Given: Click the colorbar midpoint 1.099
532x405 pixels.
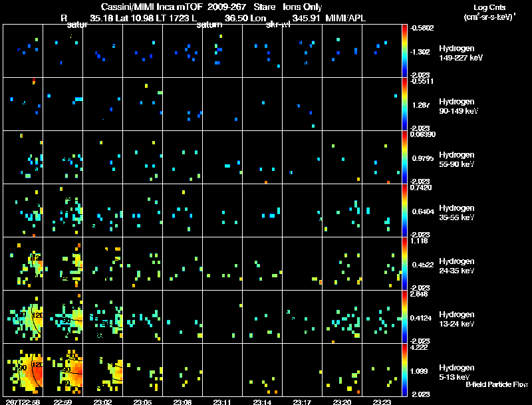Looking at the screenshot, I should [x=419, y=372].
